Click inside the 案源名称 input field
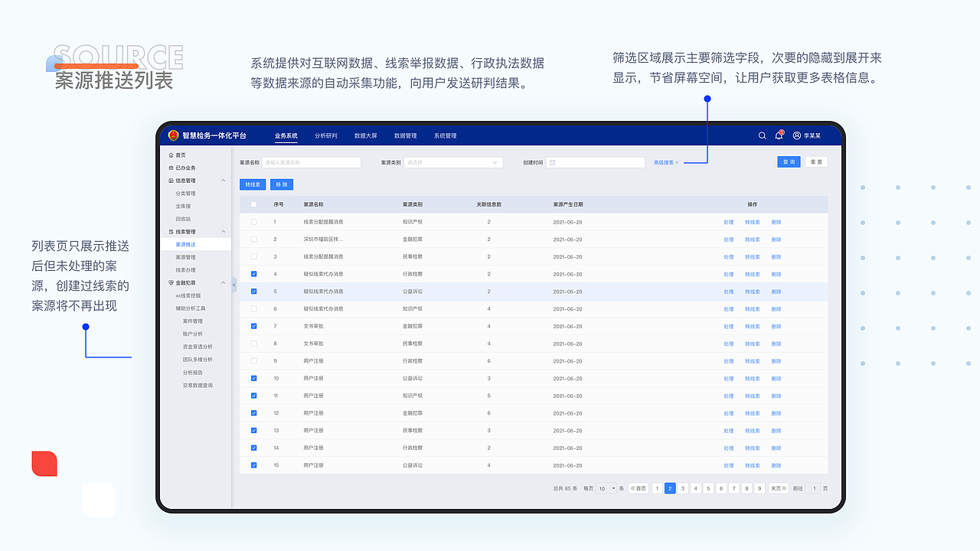 point(310,161)
